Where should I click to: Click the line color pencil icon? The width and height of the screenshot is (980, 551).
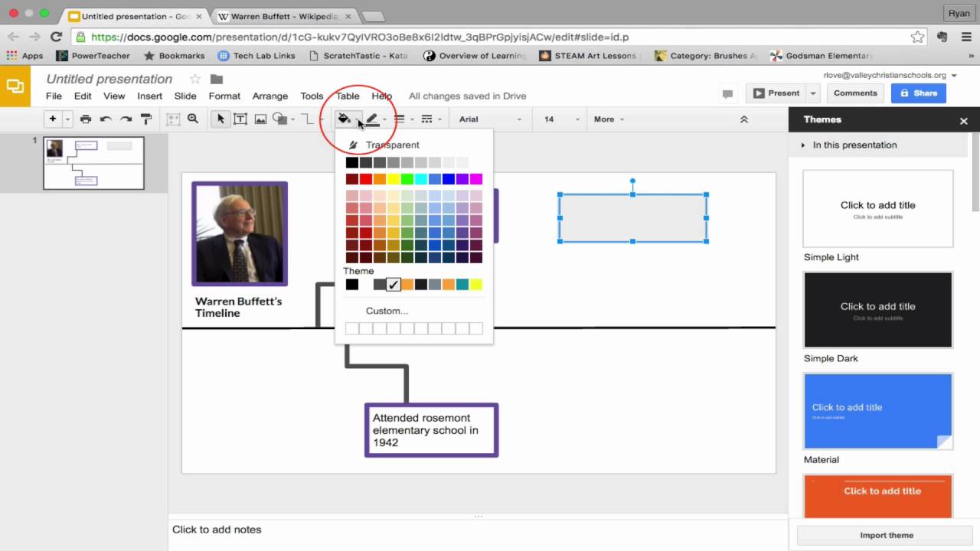pyautogui.click(x=372, y=119)
